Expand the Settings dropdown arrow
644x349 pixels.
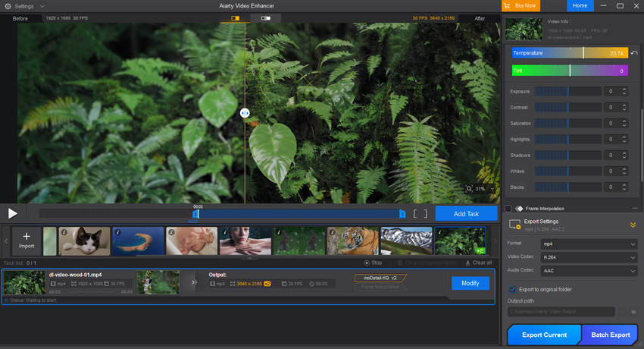(x=42, y=6)
